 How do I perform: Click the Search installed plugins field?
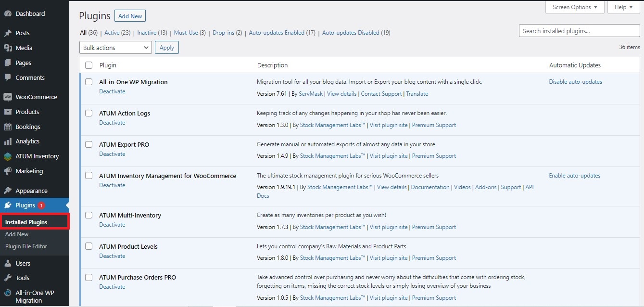(x=579, y=31)
